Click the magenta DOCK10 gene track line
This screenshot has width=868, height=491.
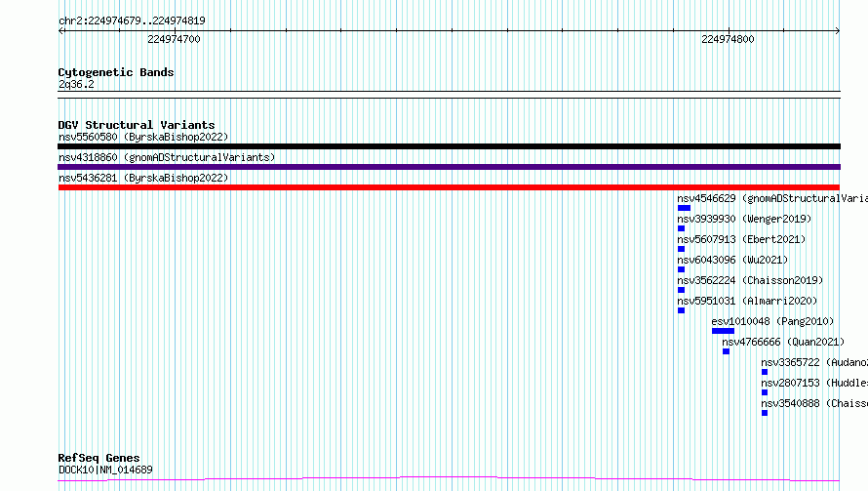click(449, 478)
